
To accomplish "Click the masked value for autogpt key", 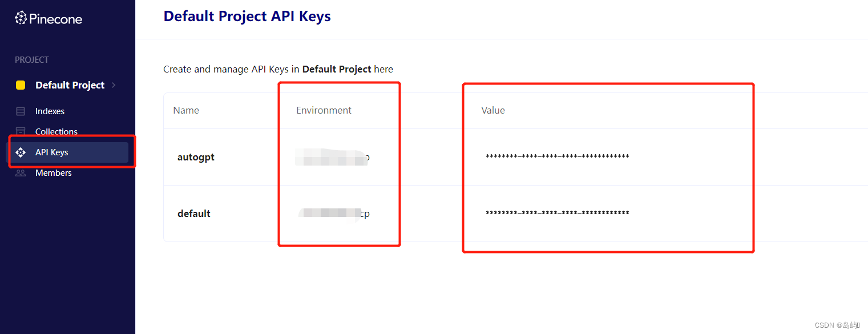I will [557, 157].
